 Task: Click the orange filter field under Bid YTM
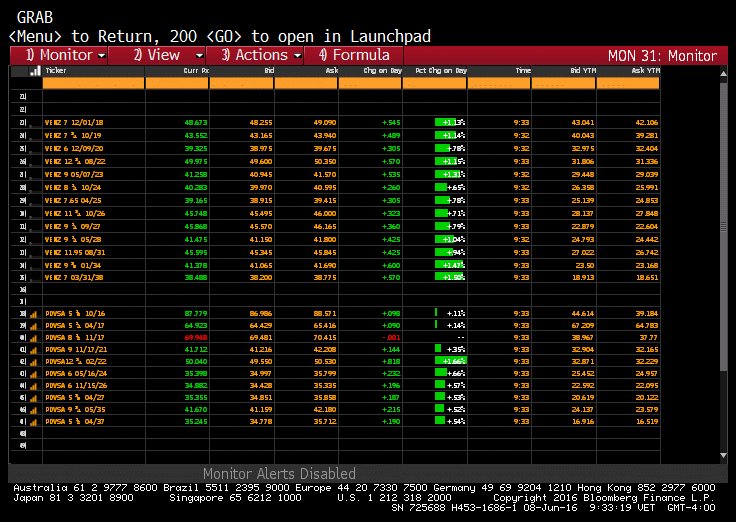[x=563, y=84]
